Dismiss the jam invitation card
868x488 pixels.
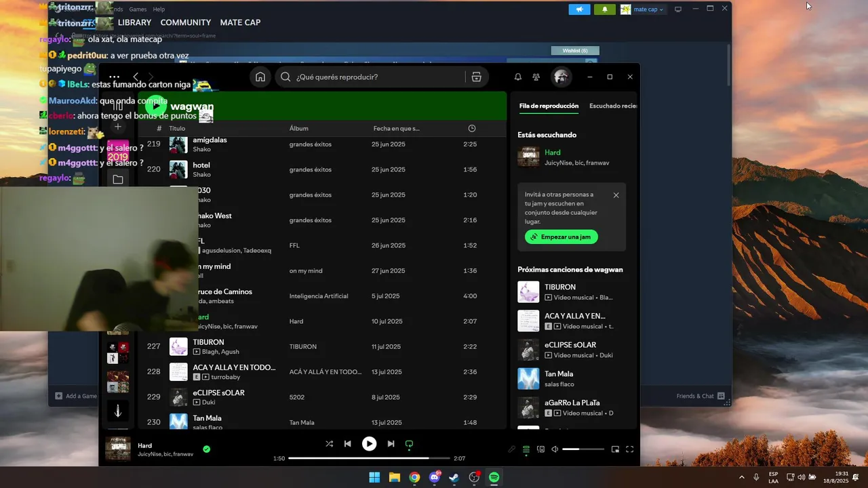[x=616, y=195]
